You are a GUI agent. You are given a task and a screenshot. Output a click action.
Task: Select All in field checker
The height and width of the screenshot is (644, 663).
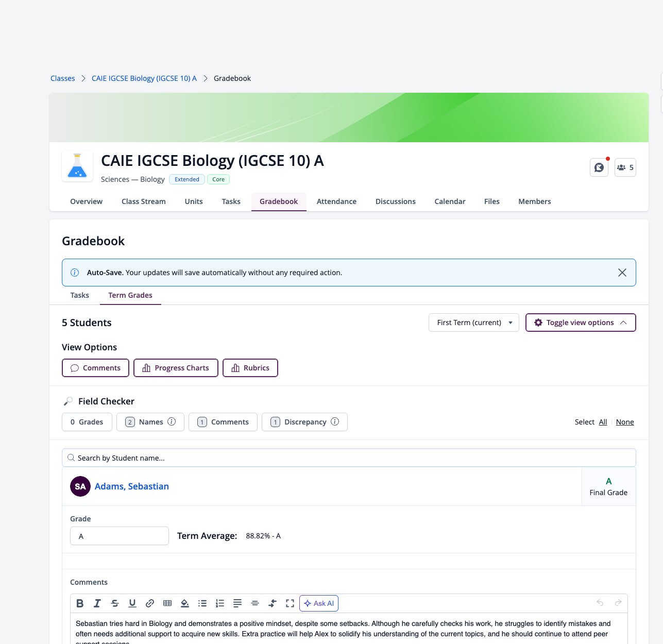coord(603,422)
